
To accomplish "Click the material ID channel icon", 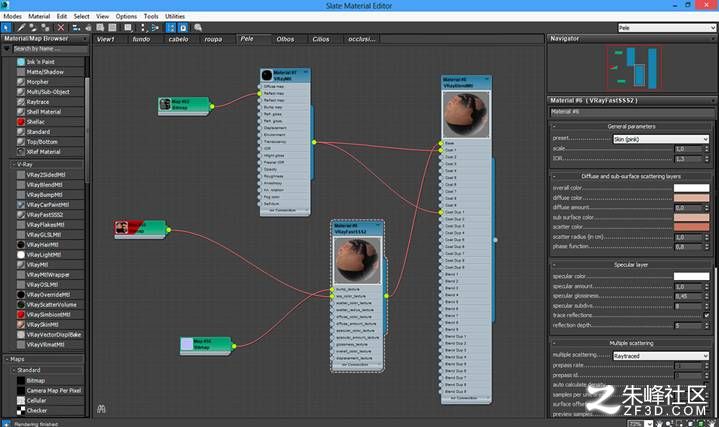I will pos(128,28).
